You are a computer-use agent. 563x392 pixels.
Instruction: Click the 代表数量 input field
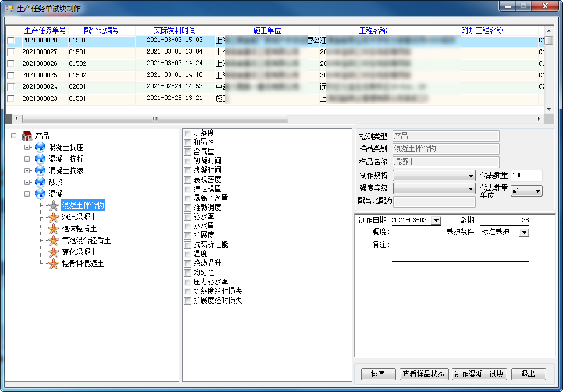pyautogui.click(x=526, y=176)
